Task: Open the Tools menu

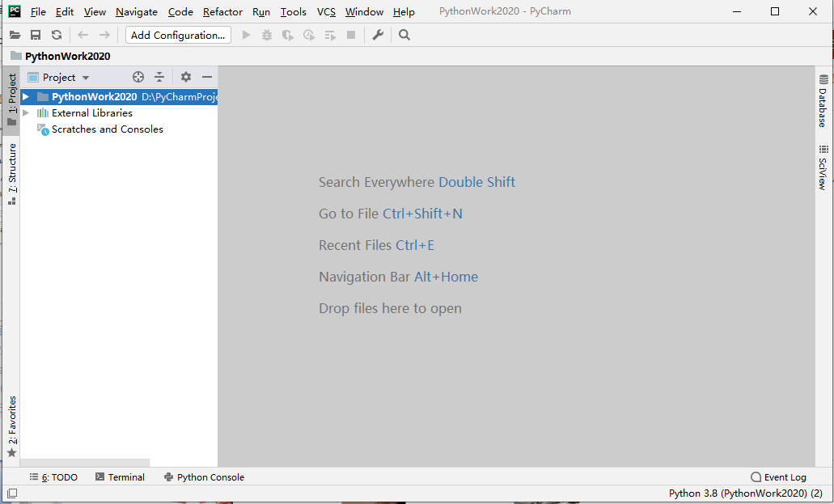Action: click(x=294, y=11)
